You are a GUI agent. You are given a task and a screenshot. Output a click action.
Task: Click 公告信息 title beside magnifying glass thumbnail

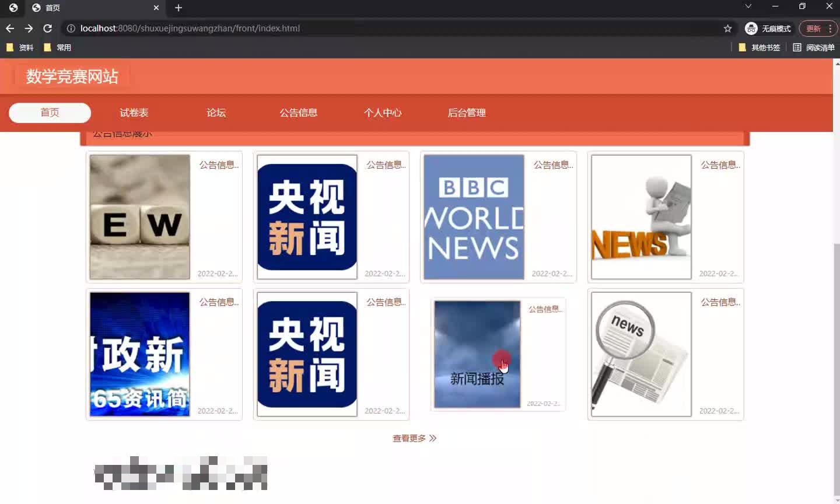[x=720, y=302]
